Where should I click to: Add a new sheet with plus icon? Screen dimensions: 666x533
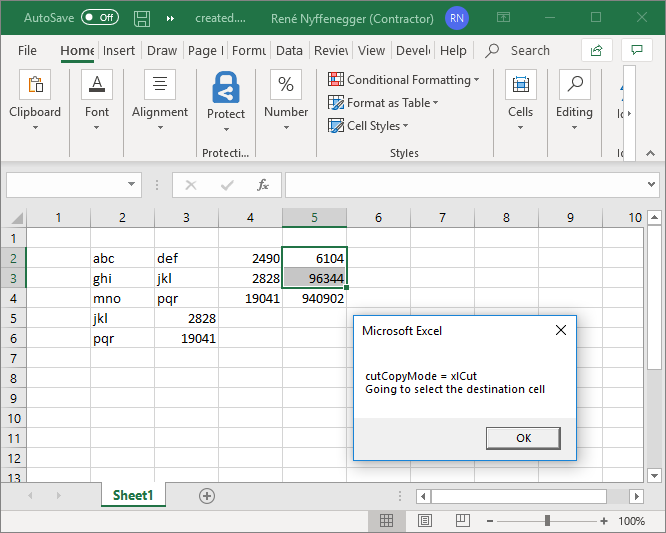tap(207, 495)
